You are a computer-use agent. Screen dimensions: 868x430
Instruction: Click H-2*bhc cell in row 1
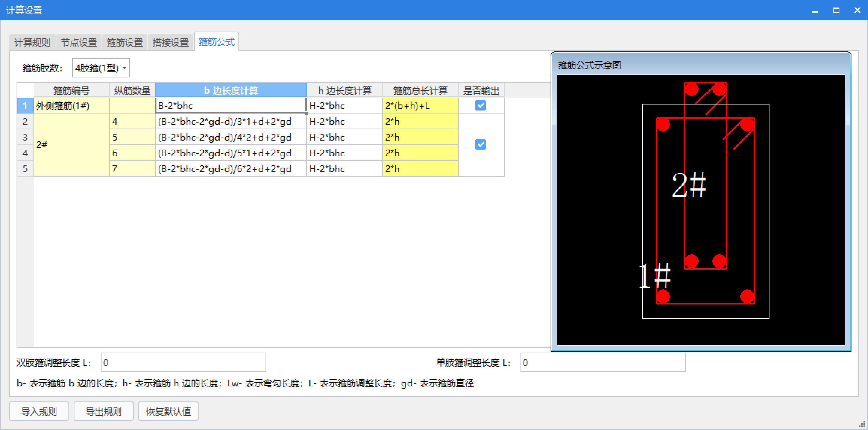point(344,105)
